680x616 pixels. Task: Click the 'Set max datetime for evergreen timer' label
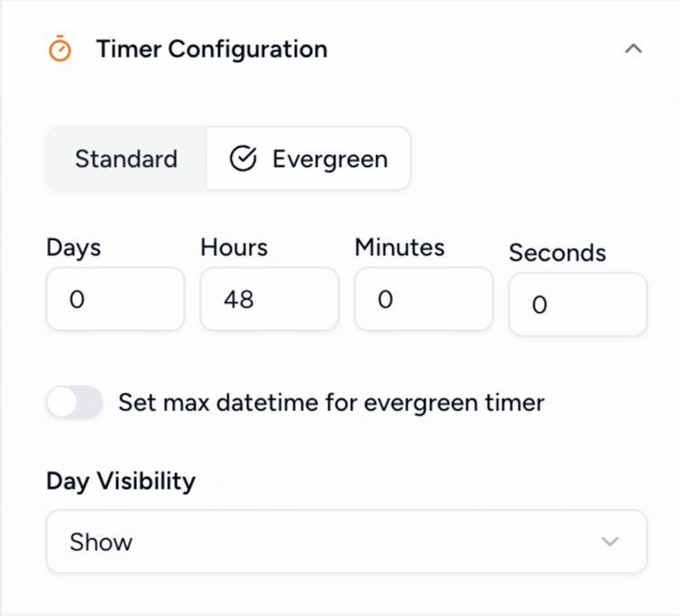pyautogui.click(x=331, y=402)
